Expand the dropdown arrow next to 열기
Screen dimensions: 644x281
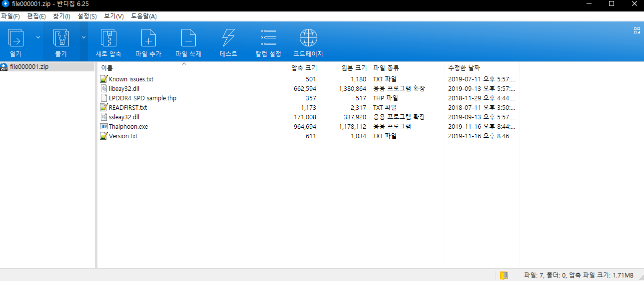[38, 37]
